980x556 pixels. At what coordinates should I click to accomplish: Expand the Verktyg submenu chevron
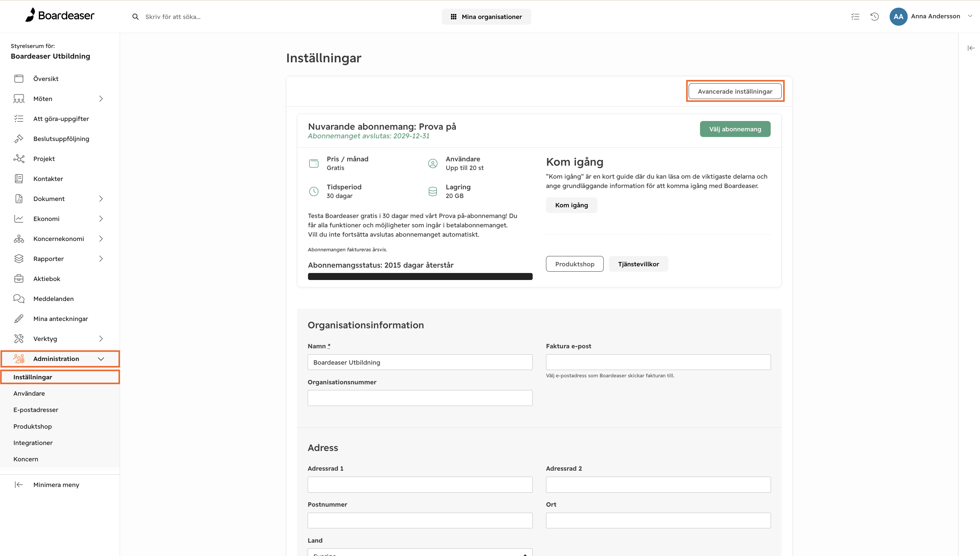[101, 339]
